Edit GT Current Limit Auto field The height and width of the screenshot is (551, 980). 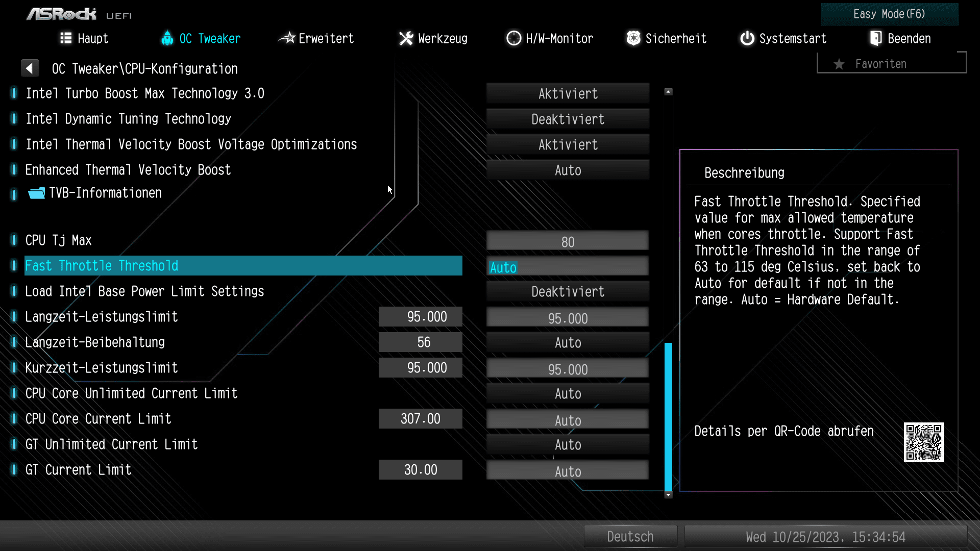pyautogui.click(x=568, y=470)
